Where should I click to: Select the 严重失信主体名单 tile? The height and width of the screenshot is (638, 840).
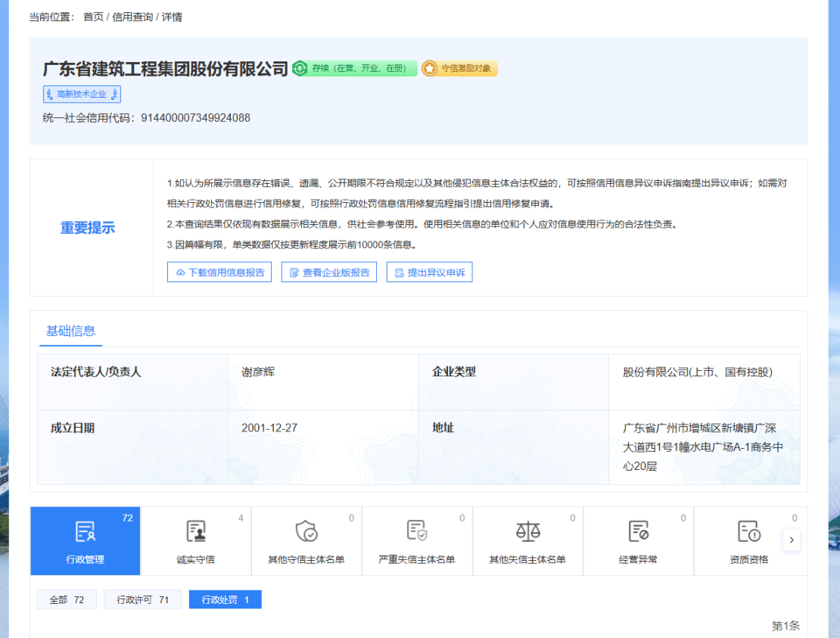tap(416, 541)
